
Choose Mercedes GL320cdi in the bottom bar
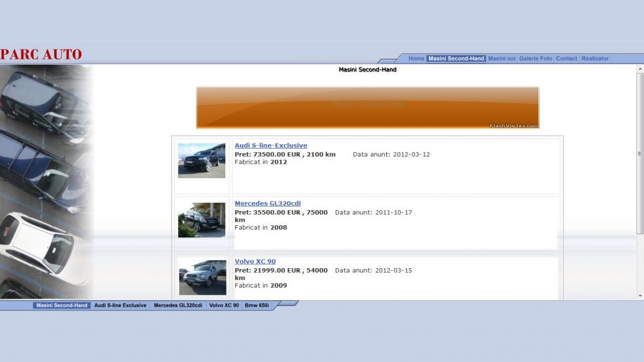coord(178,305)
